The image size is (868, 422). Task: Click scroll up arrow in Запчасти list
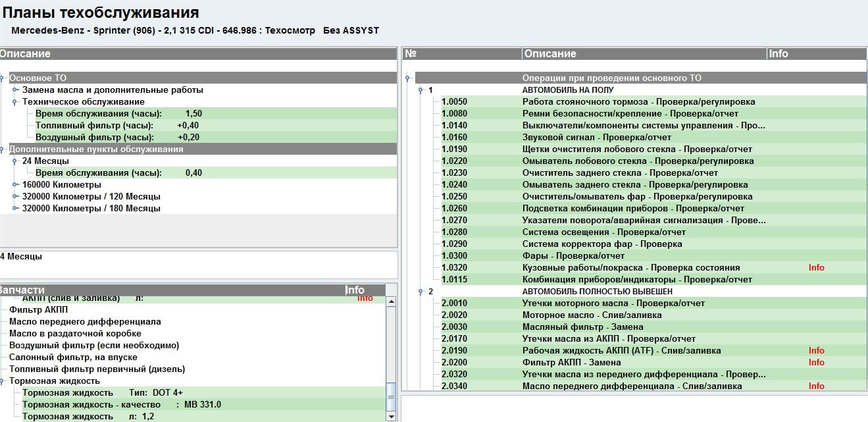tap(391, 302)
